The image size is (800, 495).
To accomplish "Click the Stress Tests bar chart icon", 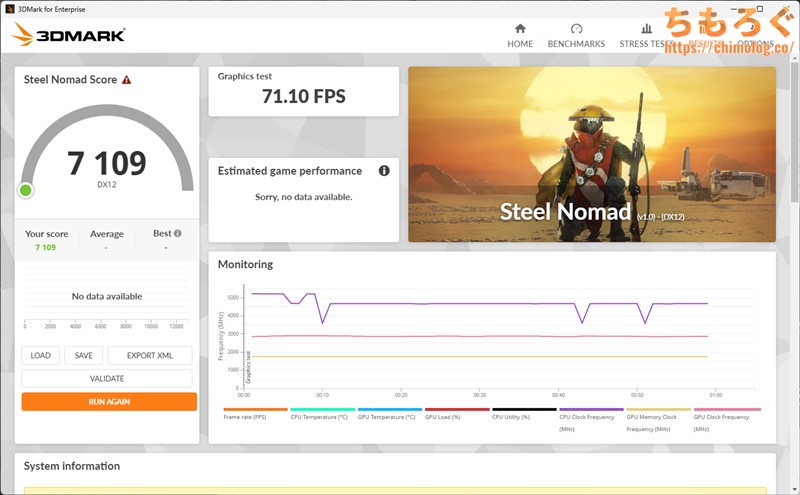I will click(646, 28).
